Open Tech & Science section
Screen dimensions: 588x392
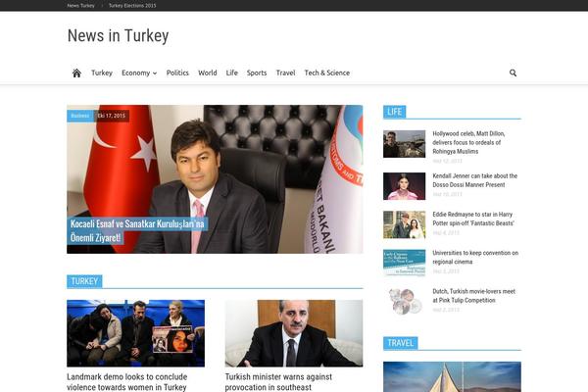(x=327, y=73)
